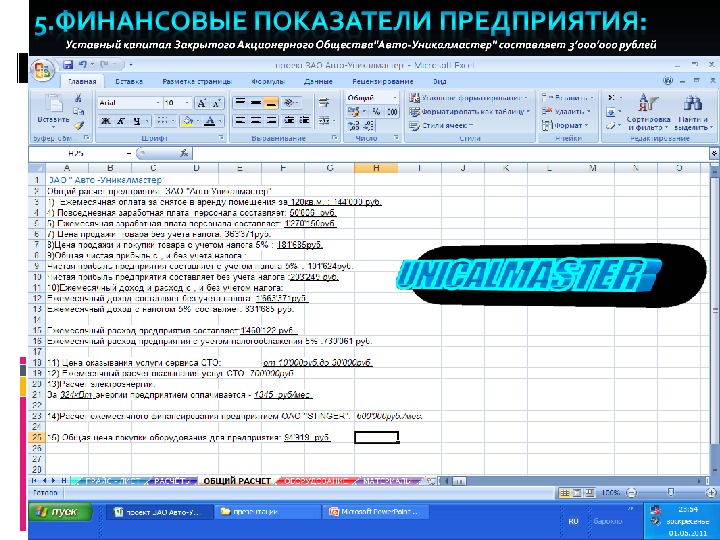Open the МАТЕРИАЛЫ sheet tab
The width and height of the screenshot is (720, 540).
[x=388, y=481]
